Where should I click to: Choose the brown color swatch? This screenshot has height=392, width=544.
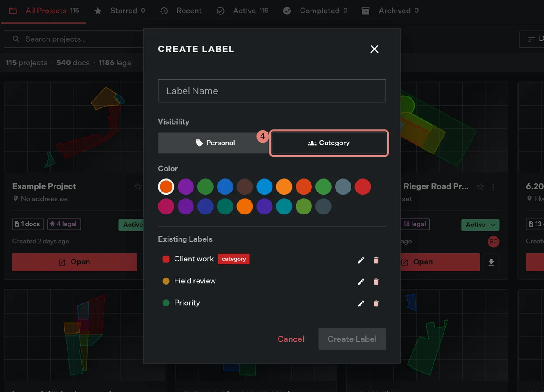245,187
